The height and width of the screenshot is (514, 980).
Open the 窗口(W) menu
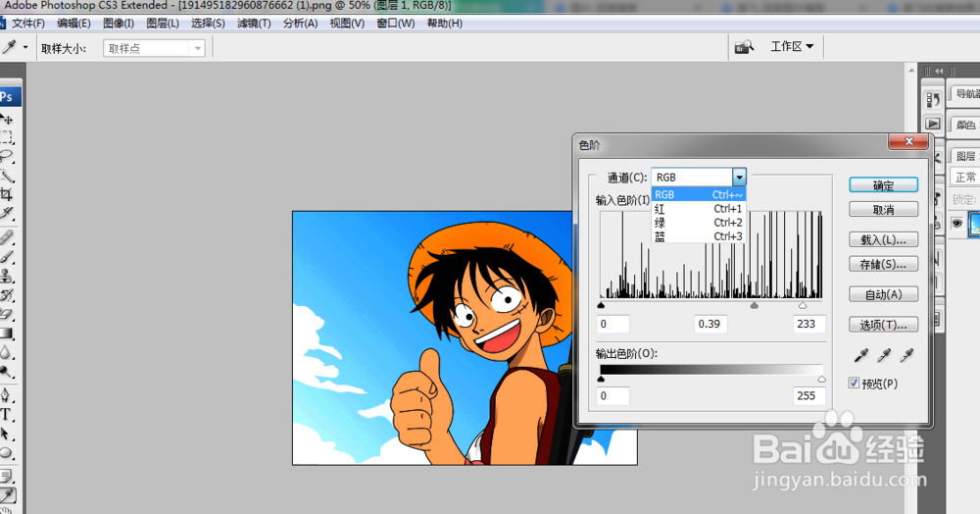(x=396, y=24)
